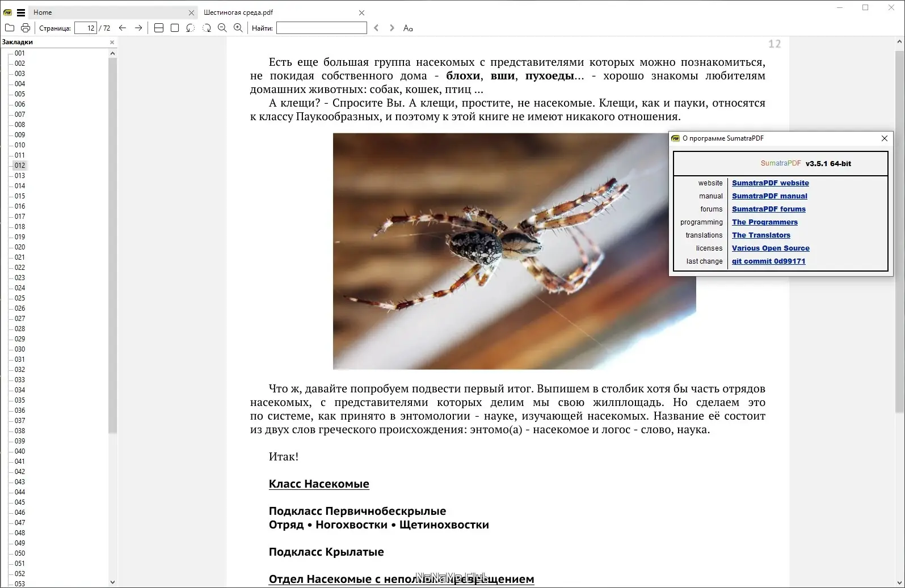Image resolution: width=905 pixels, height=588 pixels.
Task: Open the hamburger main menu
Action: (21, 12)
